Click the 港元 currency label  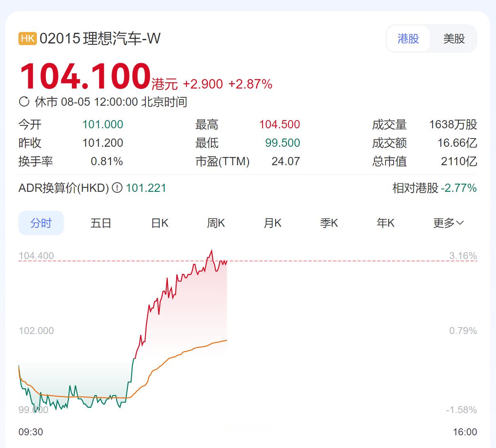tap(165, 84)
